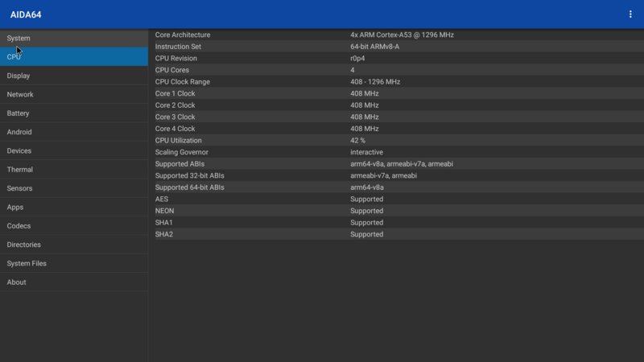Open the three-dot overflow menu
The image size is (644, 362).
coord(630,14)
